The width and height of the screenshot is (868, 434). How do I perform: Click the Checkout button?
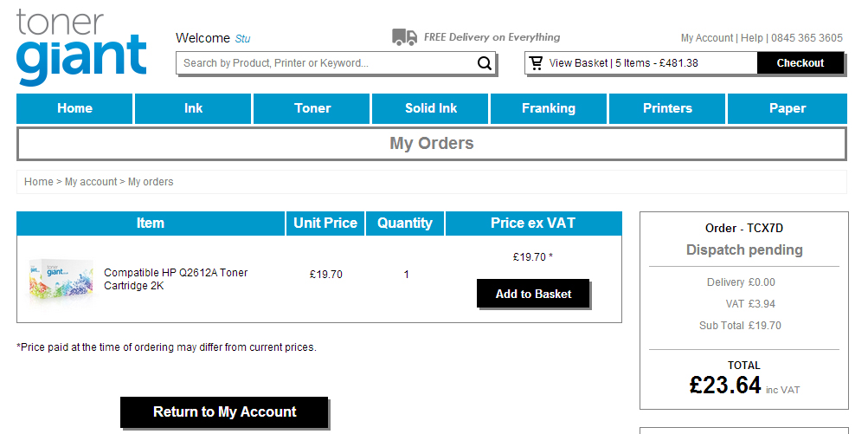[800, 63]
